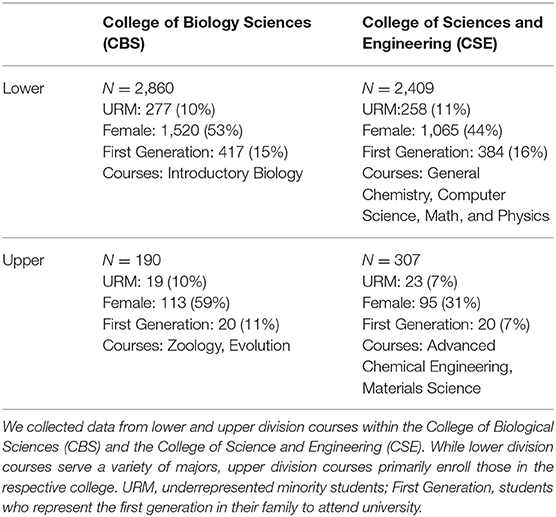556x517 pixels.
Task: Click the Materials Science course text
Action: pyautogui.click(x=421, y=388)
